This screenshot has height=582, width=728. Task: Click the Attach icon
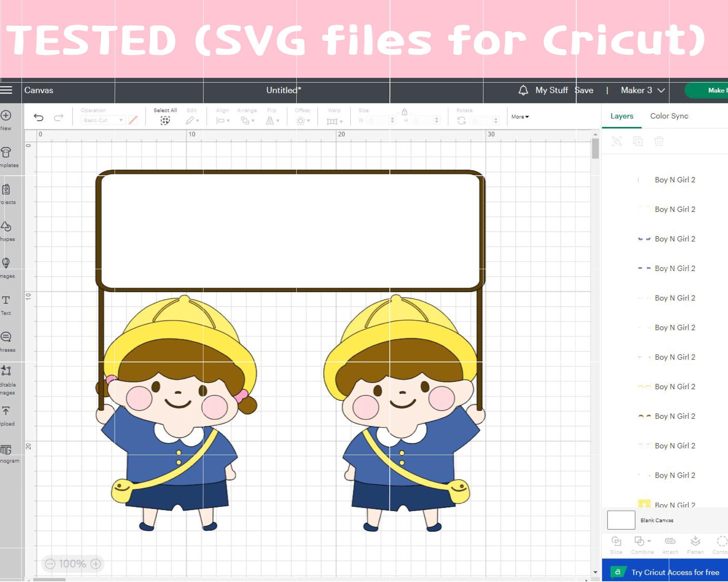pos(670,541)
